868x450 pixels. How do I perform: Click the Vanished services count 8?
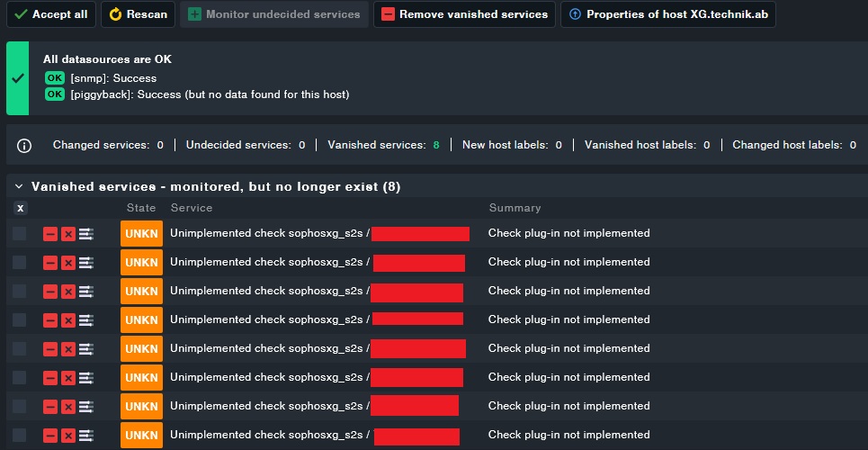[x=435, y=145]
